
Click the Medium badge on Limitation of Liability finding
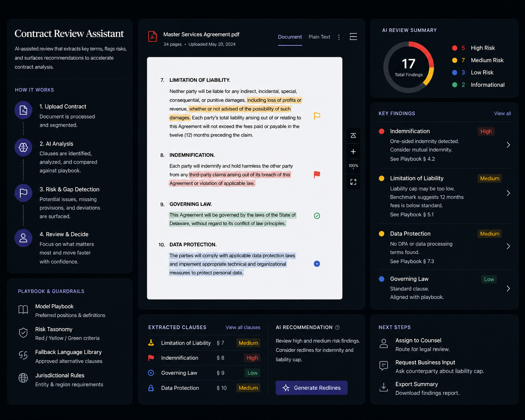pos(489,179)
